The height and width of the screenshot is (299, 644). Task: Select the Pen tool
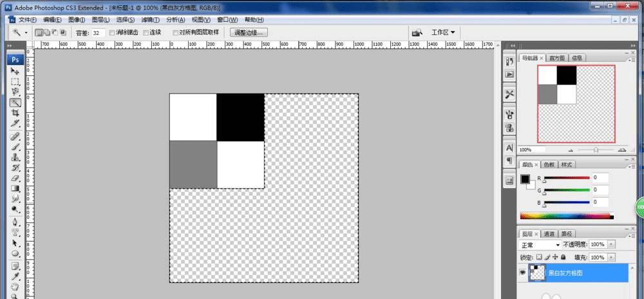pos(15,222)
